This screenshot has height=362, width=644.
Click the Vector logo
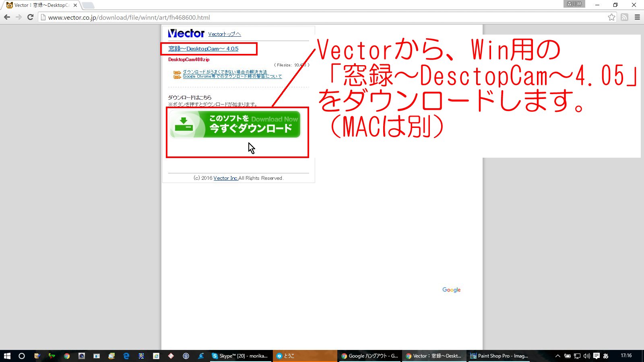click(186, 33)
